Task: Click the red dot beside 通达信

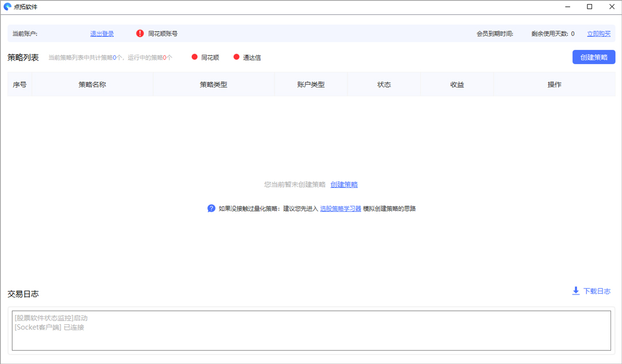Action: click(x=237, y=57)
